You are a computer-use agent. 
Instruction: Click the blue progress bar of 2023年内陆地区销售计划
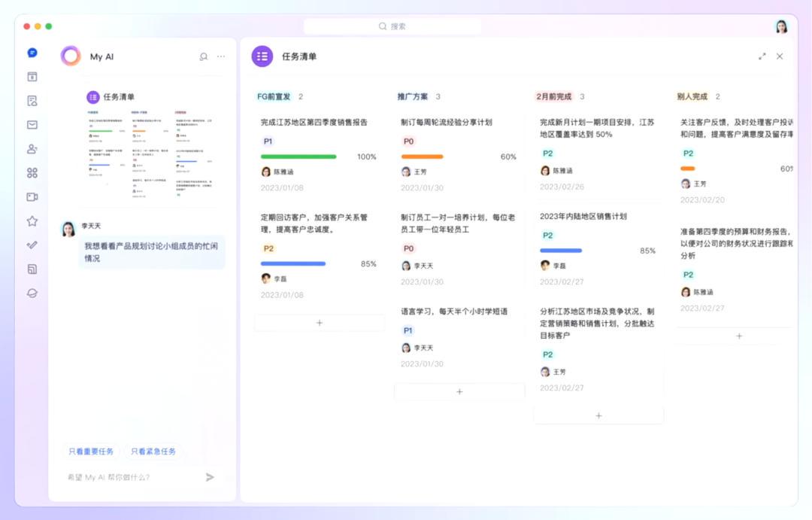click(561, 251)
